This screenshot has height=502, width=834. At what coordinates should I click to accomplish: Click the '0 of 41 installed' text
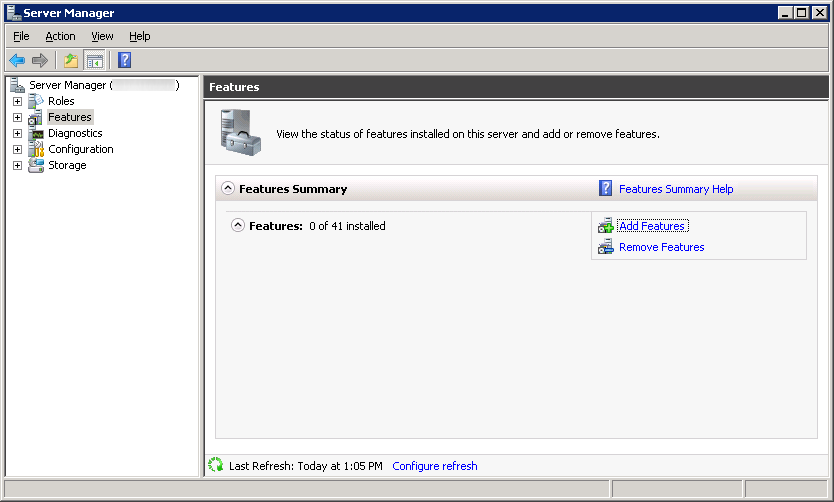(x=347, y=226)
